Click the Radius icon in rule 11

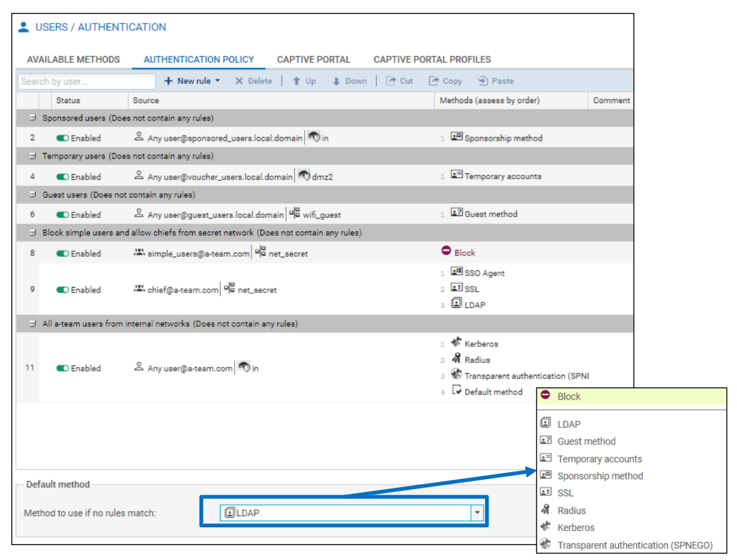(457, 359)
